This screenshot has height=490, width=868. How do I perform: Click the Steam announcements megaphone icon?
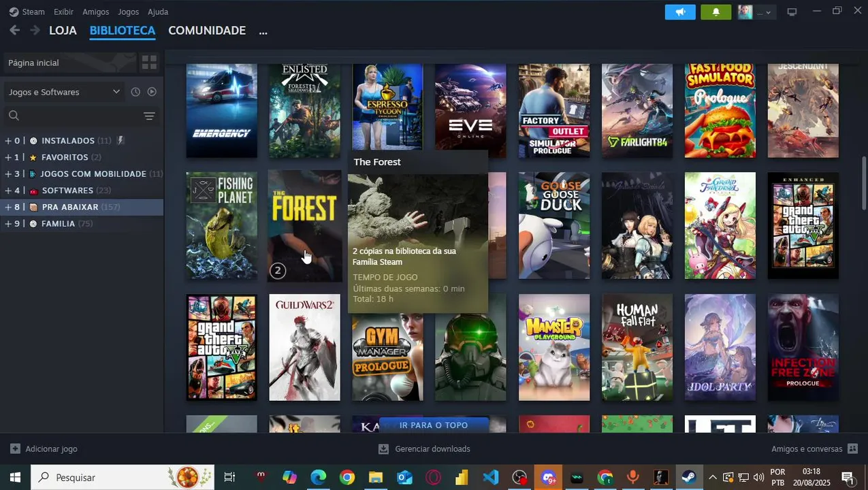pos(680,12)
